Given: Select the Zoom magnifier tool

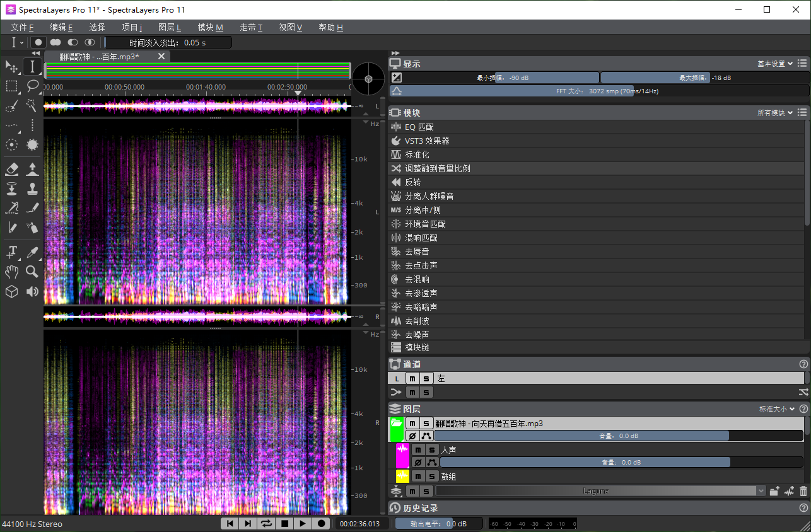Looking at the screenshot, I should [32, 272].
